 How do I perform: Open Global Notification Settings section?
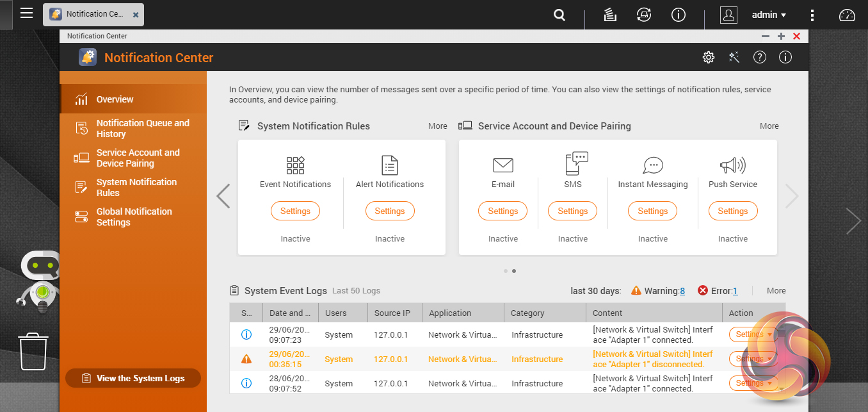pos(134,217)
